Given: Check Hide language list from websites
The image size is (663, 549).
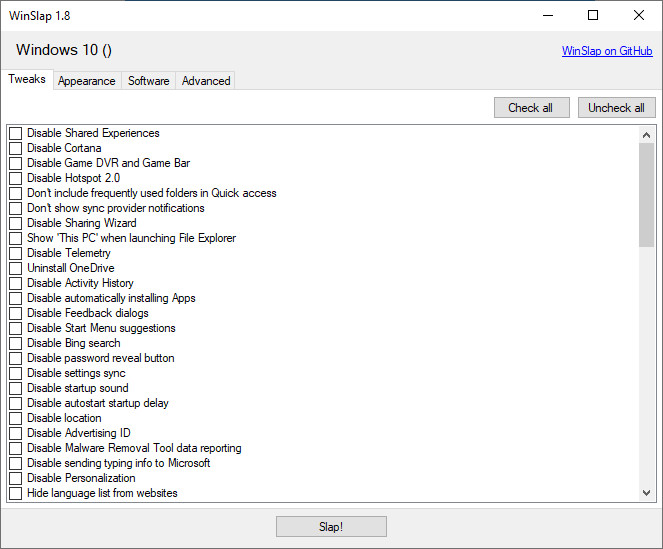Looking at the screenshot, I should tap(16, 493).
